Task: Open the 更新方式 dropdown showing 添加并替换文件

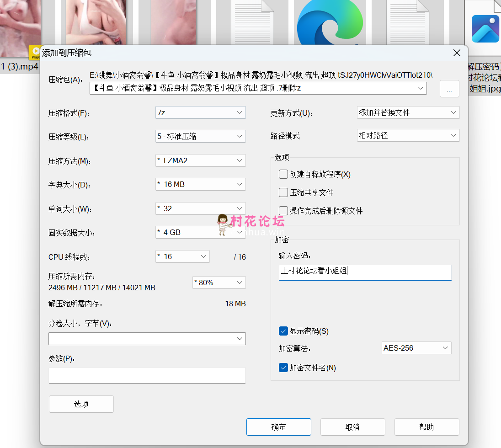Action: [x=408, y=112]
